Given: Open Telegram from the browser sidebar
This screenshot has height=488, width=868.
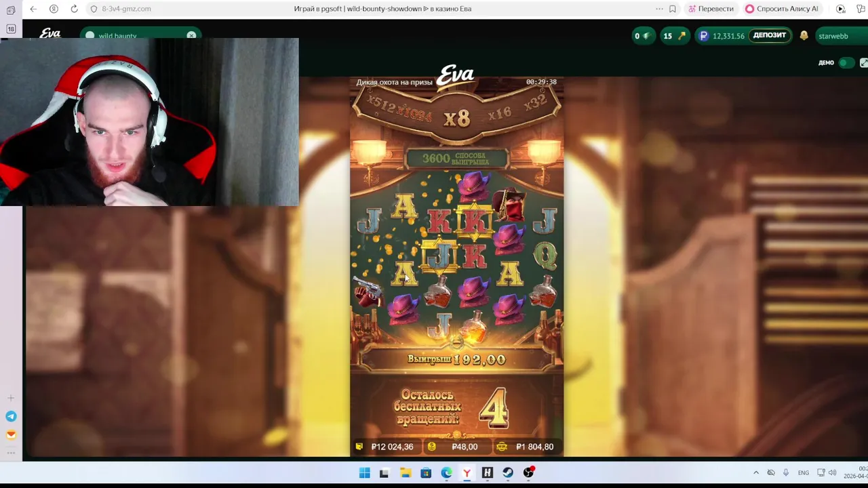Looking at the screenshot, I should (11, 417).
